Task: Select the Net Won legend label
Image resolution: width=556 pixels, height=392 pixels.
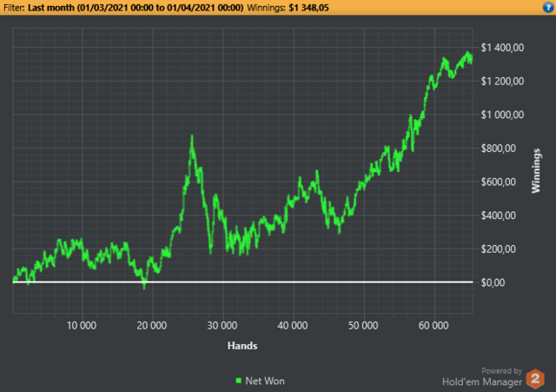Action: pos(265,381)
